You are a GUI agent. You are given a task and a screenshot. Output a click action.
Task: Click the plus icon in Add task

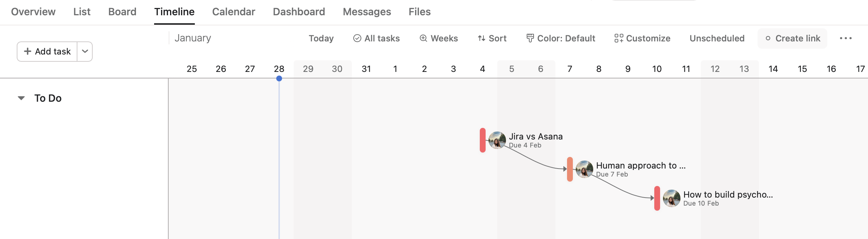click(x=27, y=51)
